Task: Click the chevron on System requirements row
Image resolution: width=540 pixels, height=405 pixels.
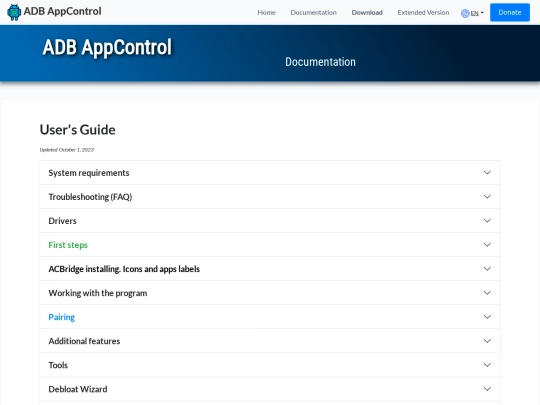Action: pyautogui.click(x=487, y=173)
